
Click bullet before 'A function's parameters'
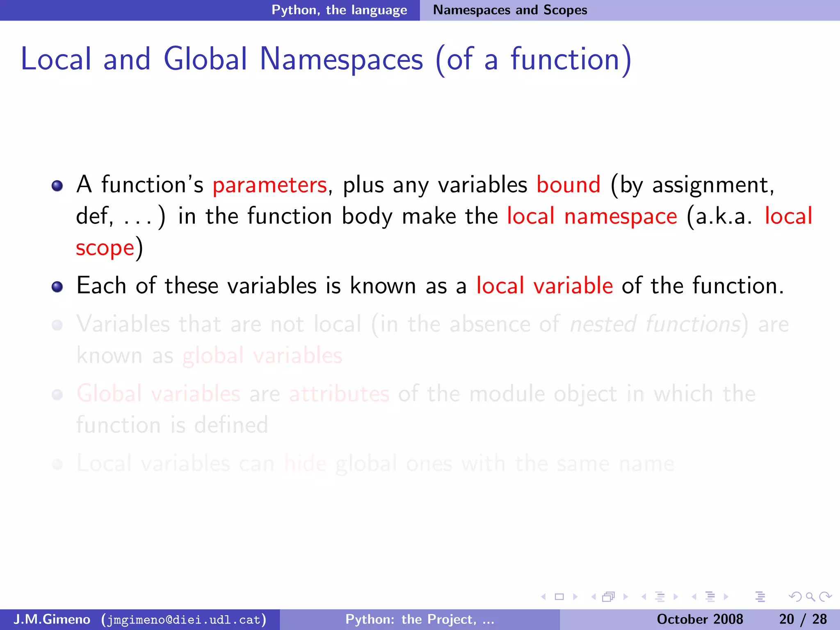[x=57, y=186]
